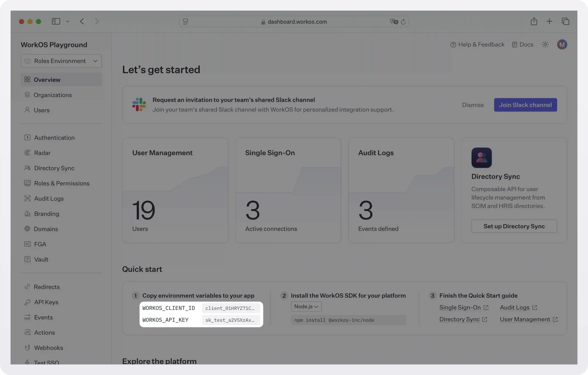
Task: Open a new tab with plus icon
Action: (x=549, y=21)
